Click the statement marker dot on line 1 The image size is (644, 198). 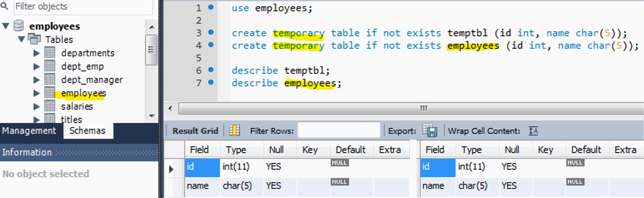(211, 7)
